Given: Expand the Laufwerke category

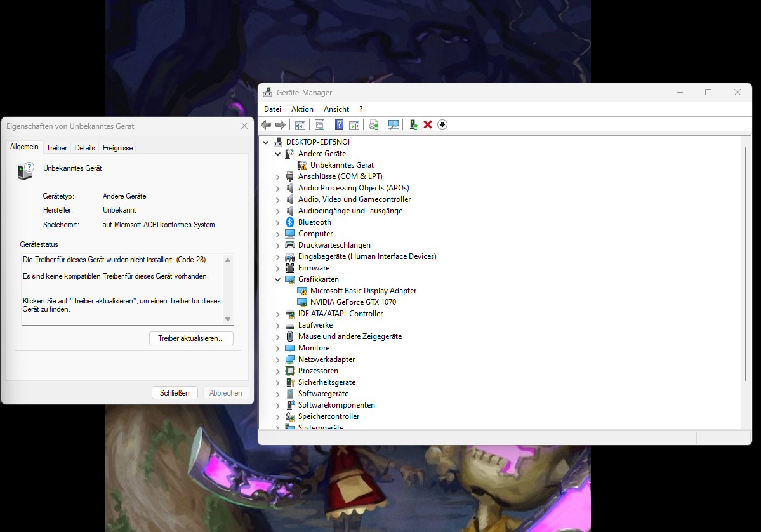Looking at the screenshot, I should 277,325.
